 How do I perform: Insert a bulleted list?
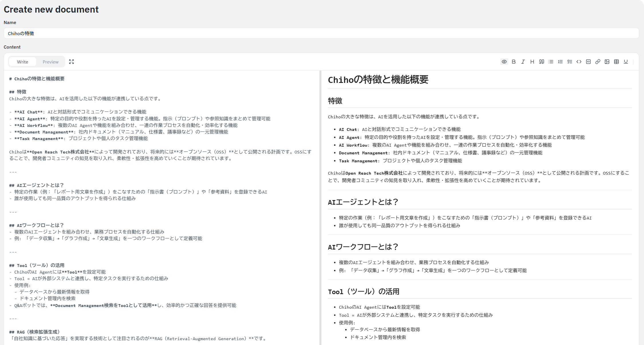pyautogui.click(x=551, y=62)
